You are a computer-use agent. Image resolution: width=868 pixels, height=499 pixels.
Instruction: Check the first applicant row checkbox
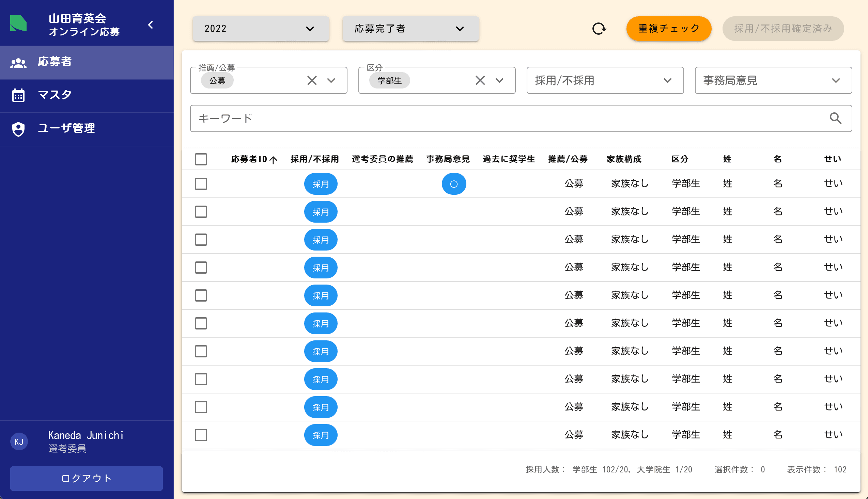coord(201,184)
